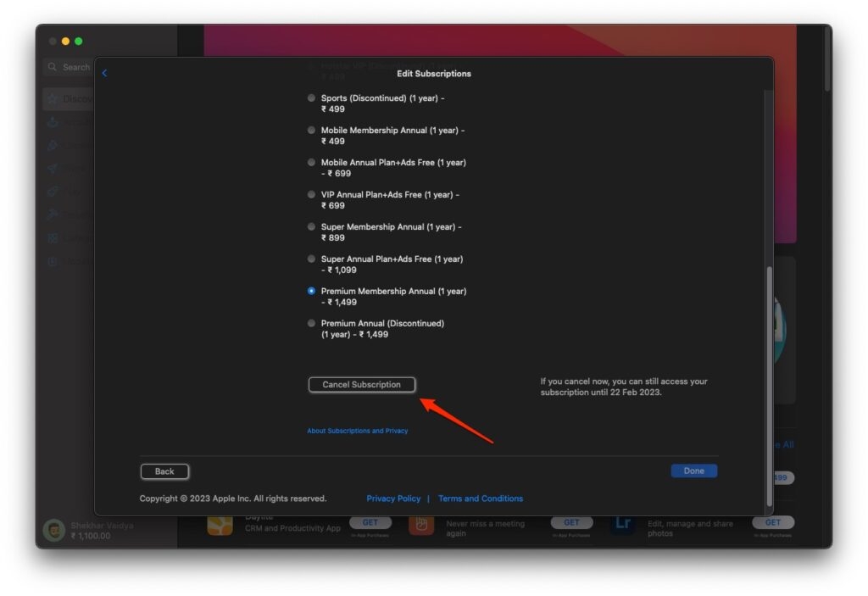Select Super Membership Annual ₹ 899
The width and height of the screenshot is (868, 596).
[x=312, y=226]
